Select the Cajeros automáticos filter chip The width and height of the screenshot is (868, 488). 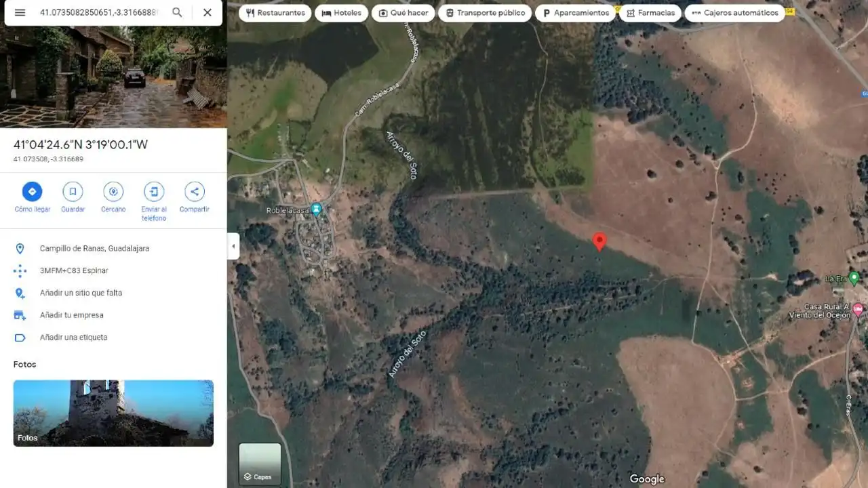[734, 13]
